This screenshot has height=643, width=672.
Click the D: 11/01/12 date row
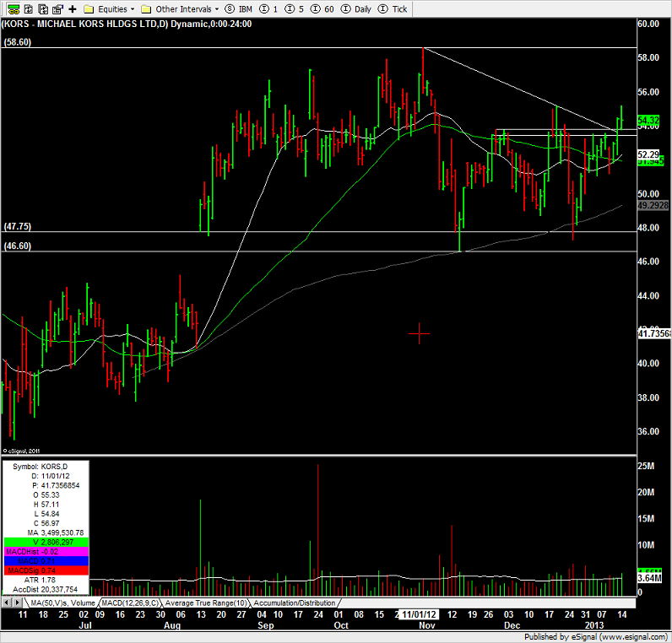click(46, 476)
